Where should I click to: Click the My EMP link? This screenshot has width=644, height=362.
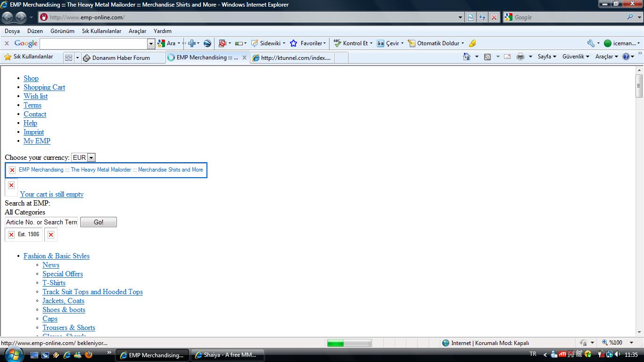[x=37, y=141]
